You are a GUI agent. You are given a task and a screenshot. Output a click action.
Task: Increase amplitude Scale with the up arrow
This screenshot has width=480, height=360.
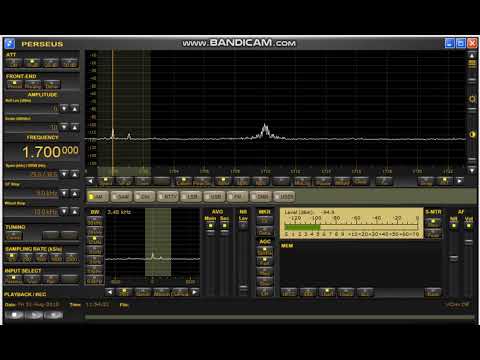point(75,127)
